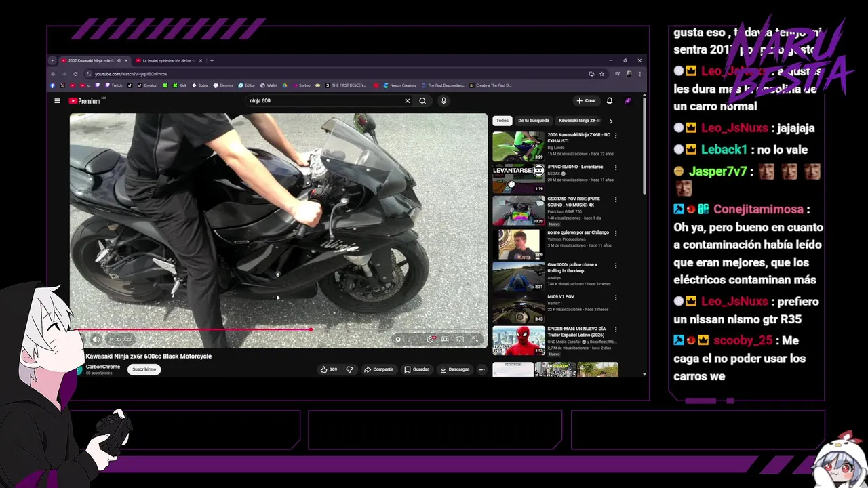
Task: Open the account avatar menu
Action: 628,101
